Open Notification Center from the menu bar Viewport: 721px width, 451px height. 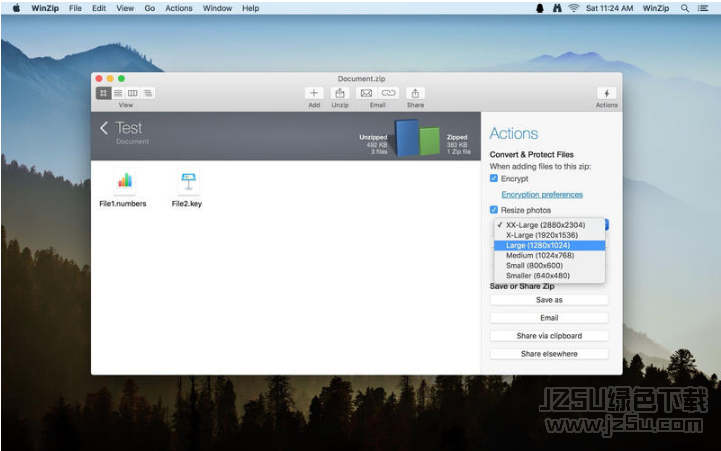[x=703, y=8]
